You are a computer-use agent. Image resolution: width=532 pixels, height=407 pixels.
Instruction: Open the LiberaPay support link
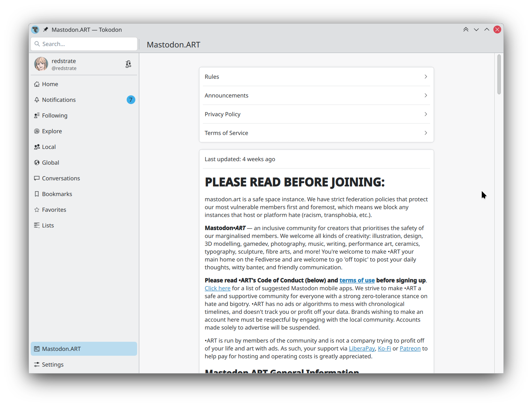pos(362,348)
